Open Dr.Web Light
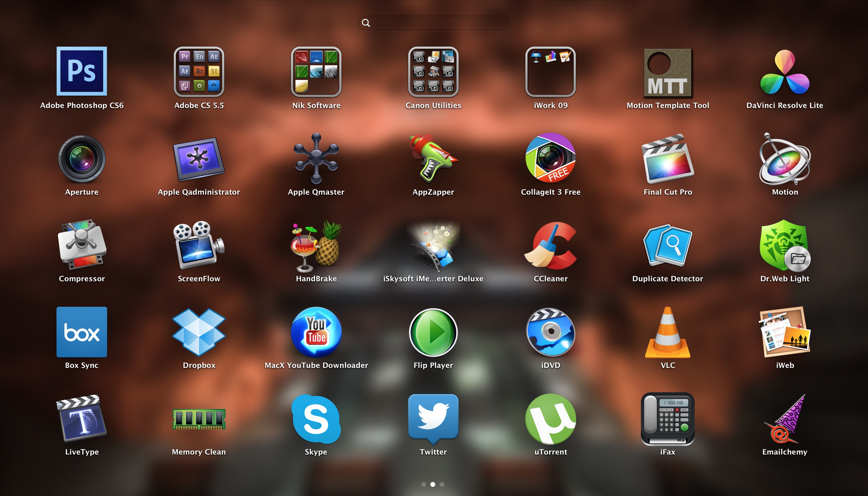The width and height of the screenshot is (868, 496). click(785, 245)
